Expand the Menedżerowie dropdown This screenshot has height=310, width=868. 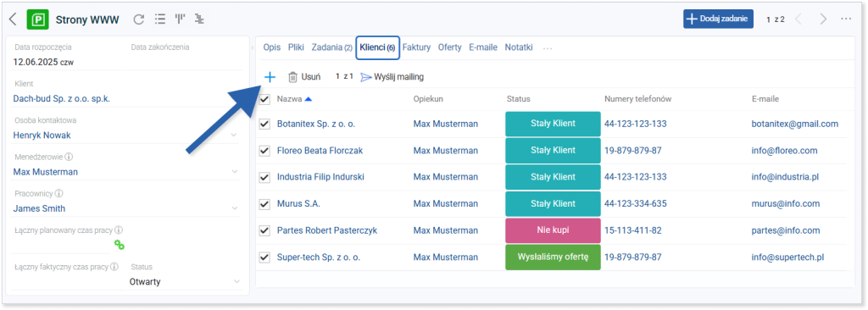click(x=234, y=172)
